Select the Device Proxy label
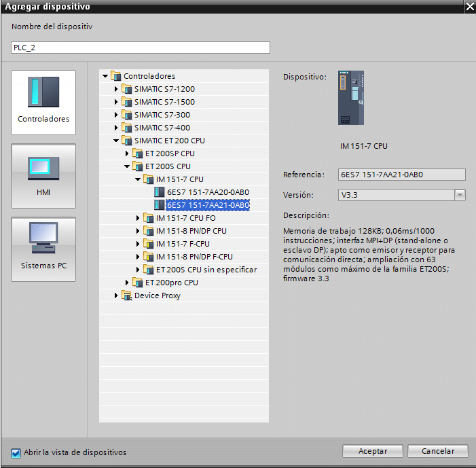476x468 pixels. 158,295
